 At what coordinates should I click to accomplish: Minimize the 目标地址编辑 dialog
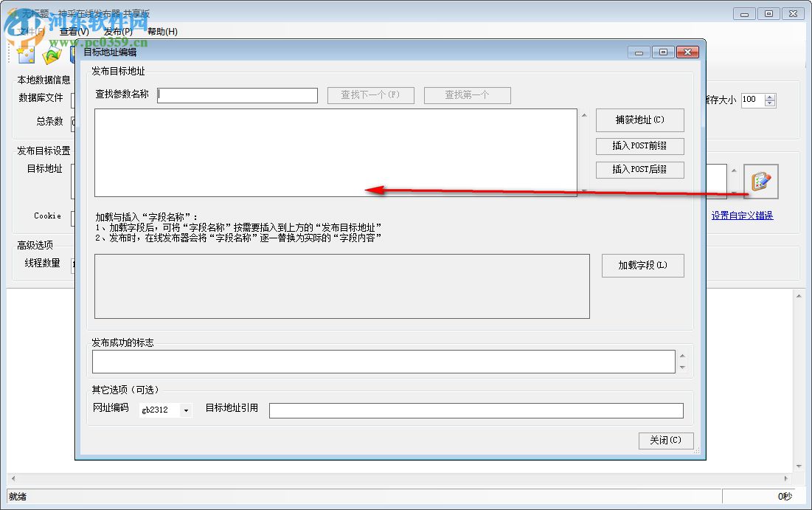coord(639,52)
